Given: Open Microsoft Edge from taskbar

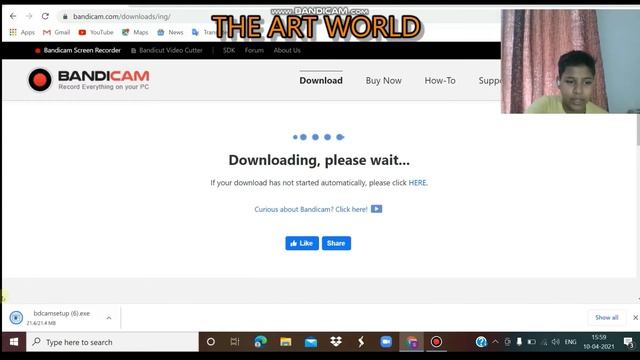Looking at the screenshot, I should click(x=260, y=342).
